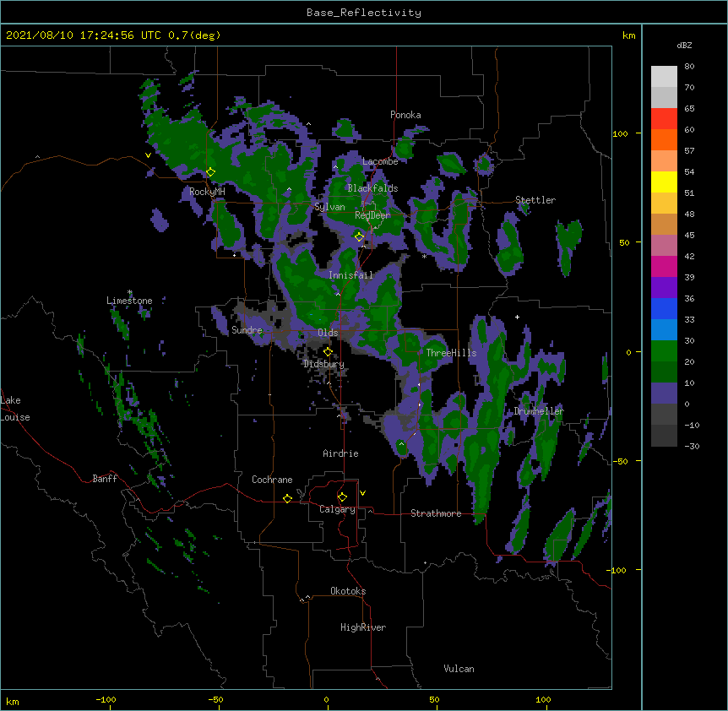This screenshot has width=728, height=711.
Task: Select the Airdrie label
Action: point(340,453)
